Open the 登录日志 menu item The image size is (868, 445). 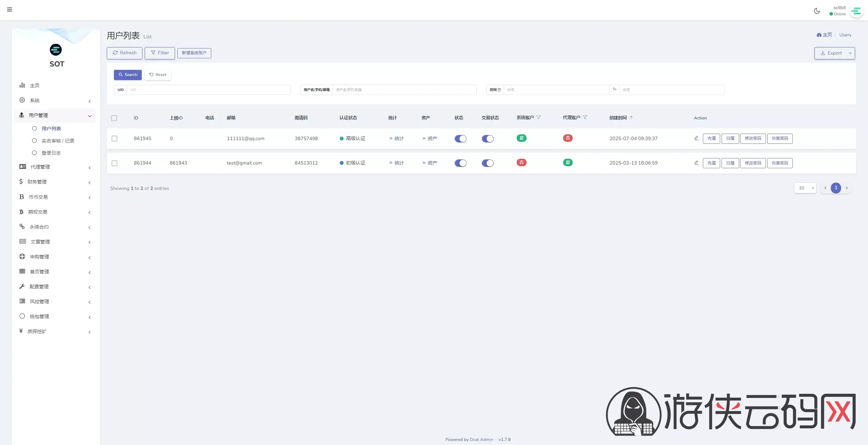(51, 153)
